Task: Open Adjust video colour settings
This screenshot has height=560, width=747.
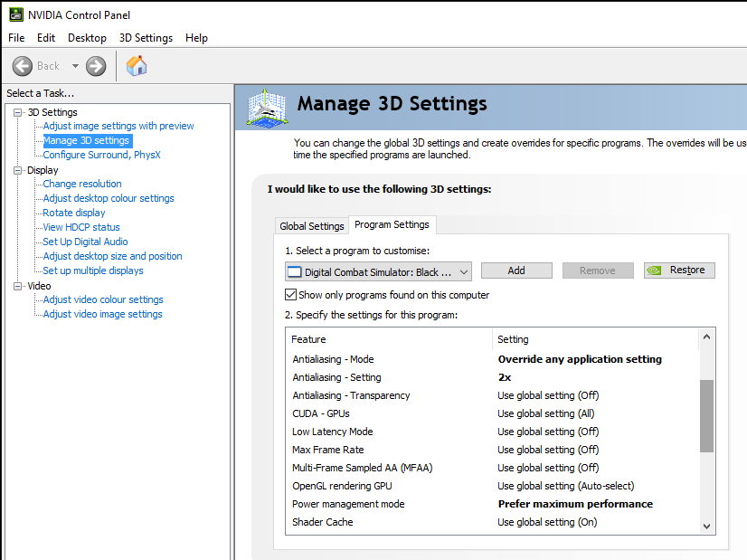Action: point(103,299)
